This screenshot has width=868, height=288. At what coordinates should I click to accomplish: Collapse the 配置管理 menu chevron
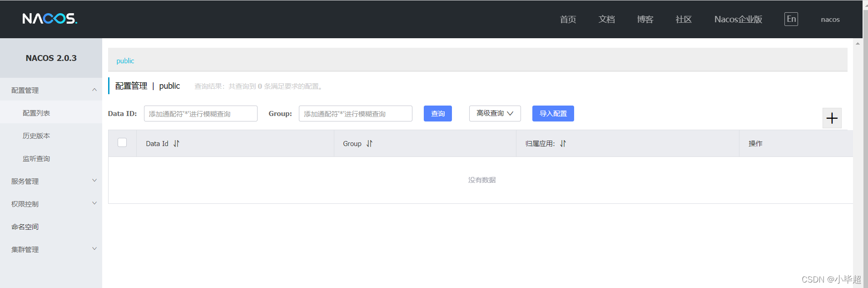(94, 90)
